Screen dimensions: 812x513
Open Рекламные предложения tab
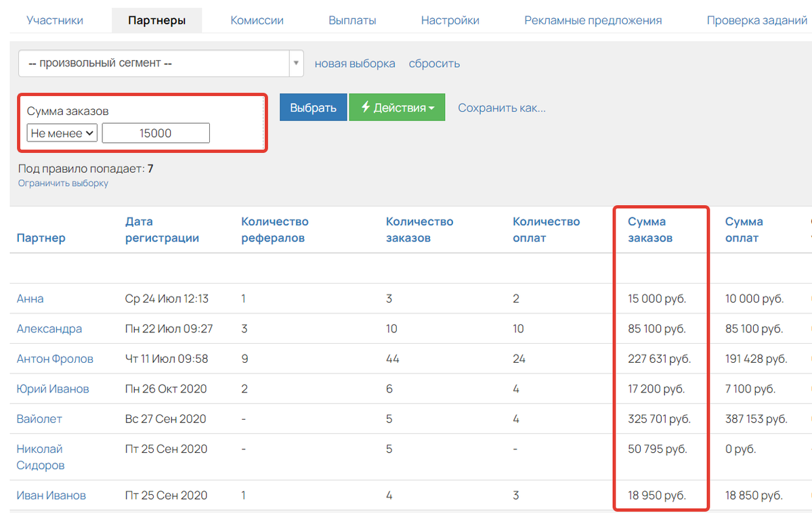click(593, 20)
